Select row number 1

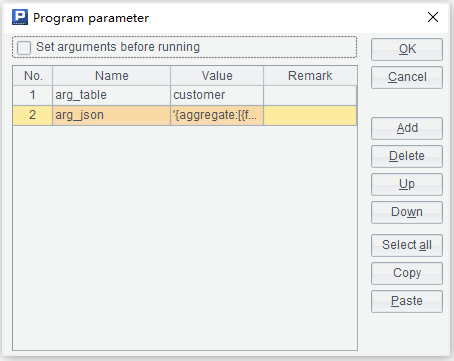33,95
